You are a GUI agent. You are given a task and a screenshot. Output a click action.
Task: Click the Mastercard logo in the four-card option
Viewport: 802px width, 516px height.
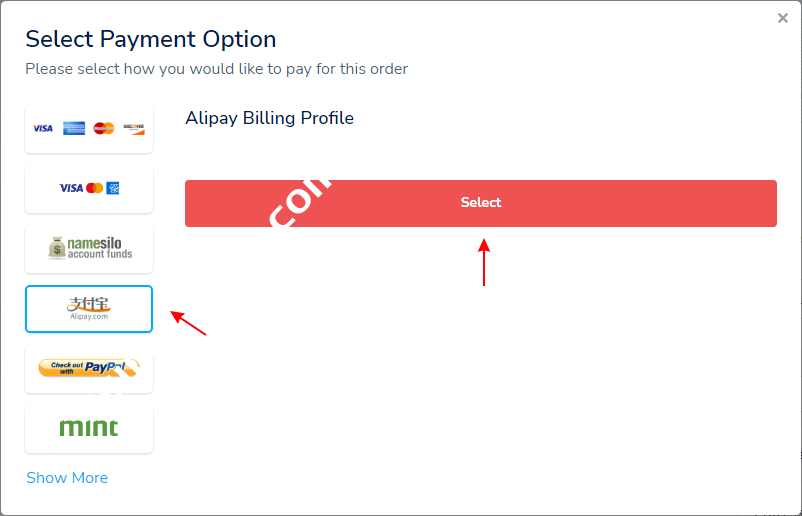[104, 129]
